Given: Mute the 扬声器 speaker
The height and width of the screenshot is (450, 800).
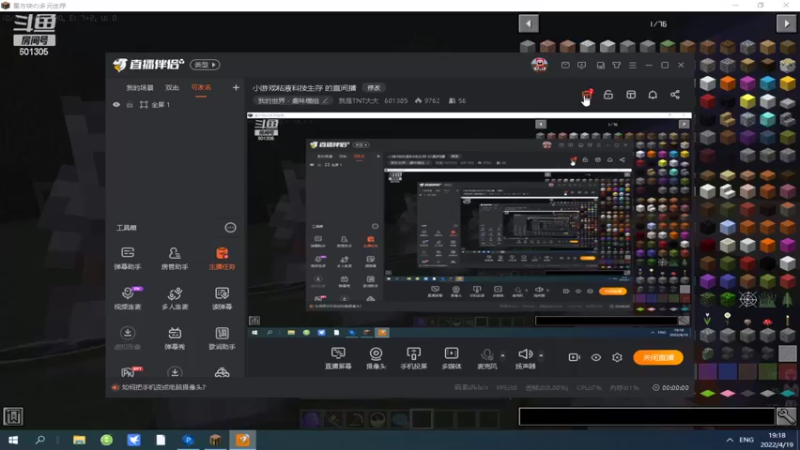Looking at the screenshot, I should (x=525, y=358).
